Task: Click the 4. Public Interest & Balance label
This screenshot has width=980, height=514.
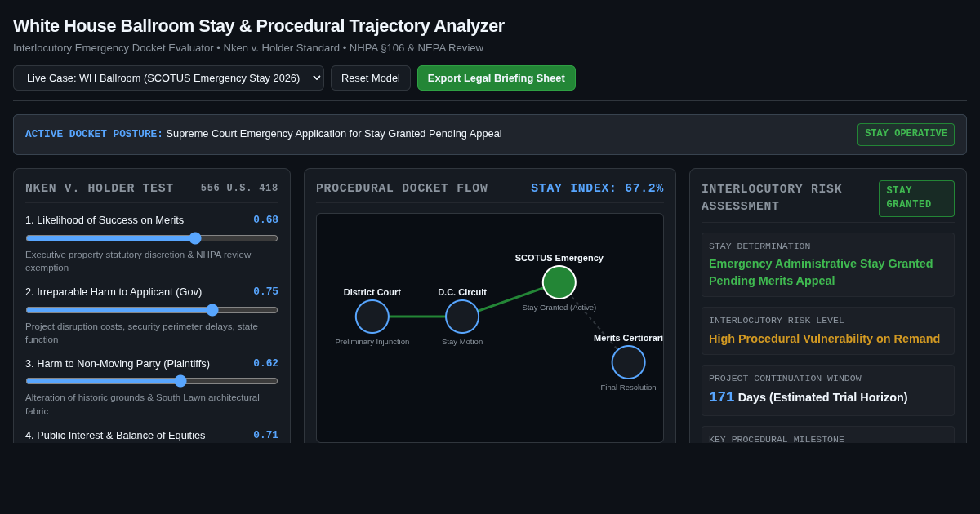Action: coord(115,436)
